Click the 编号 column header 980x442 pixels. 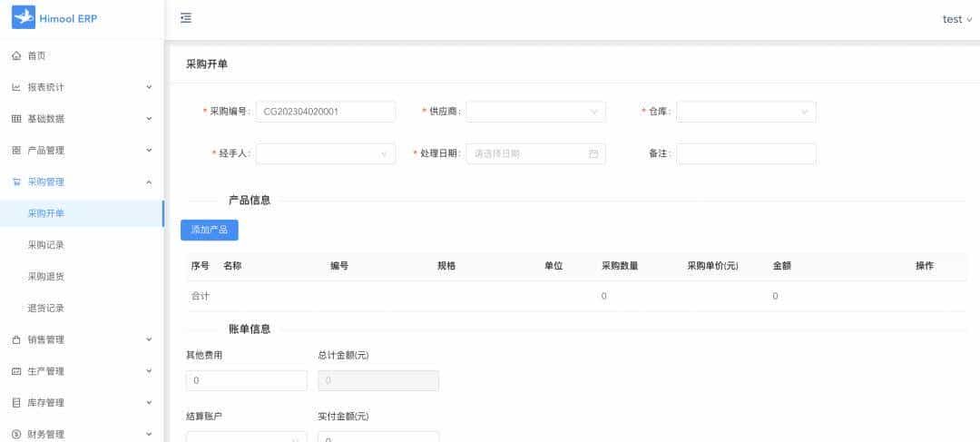[x=339, y=266]
